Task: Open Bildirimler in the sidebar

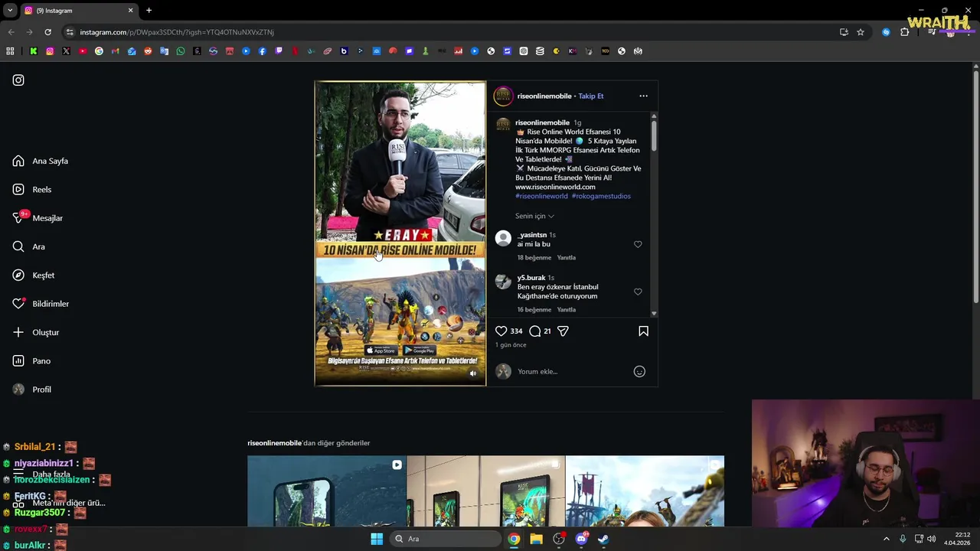Action: (41, 304)
